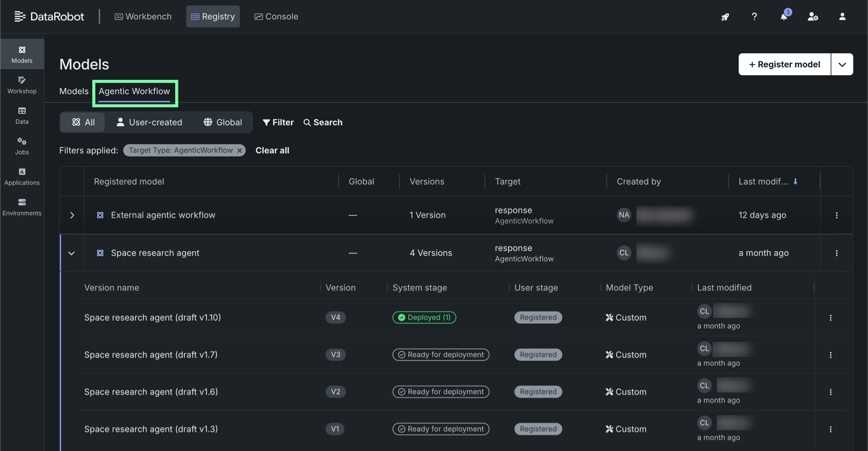Open the Register model dropdown arrow
The width and height of the screenshot is (868, 451).
[842, 64]
